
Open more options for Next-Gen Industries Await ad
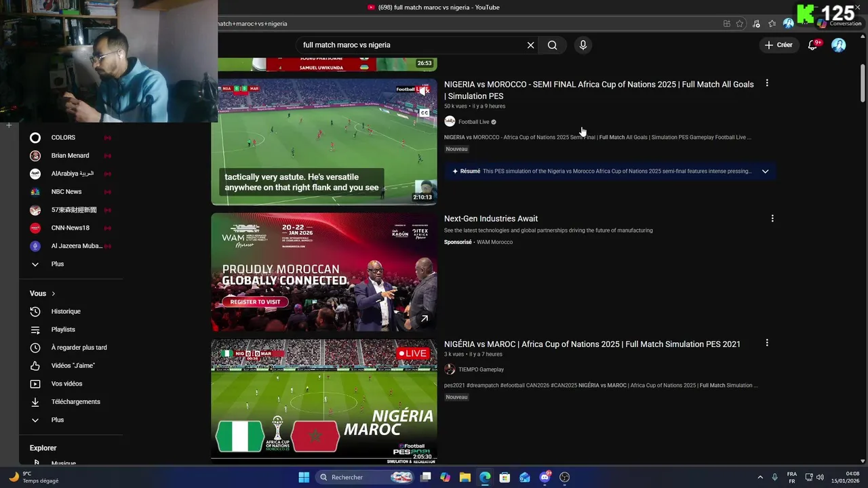[772, 218]
